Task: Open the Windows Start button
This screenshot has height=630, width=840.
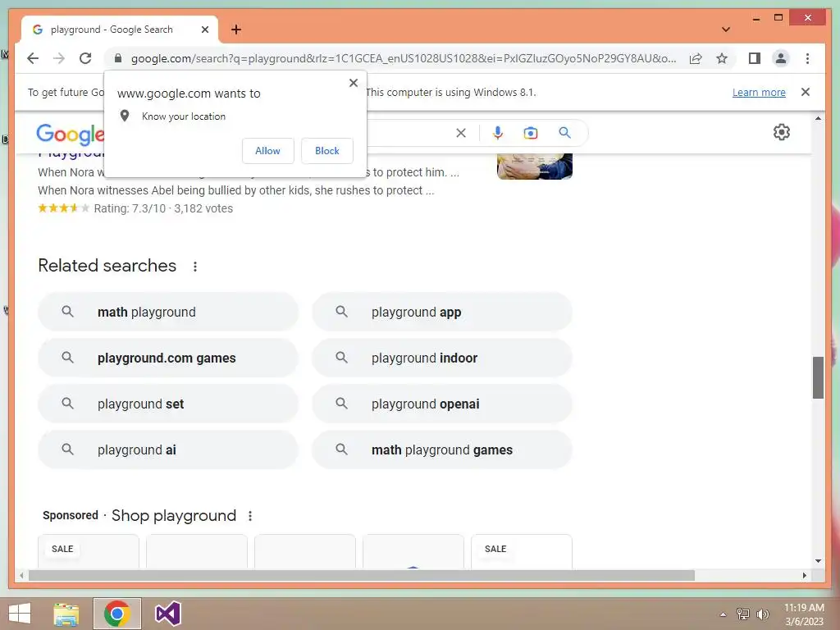Action: click(x=20, y=614)
